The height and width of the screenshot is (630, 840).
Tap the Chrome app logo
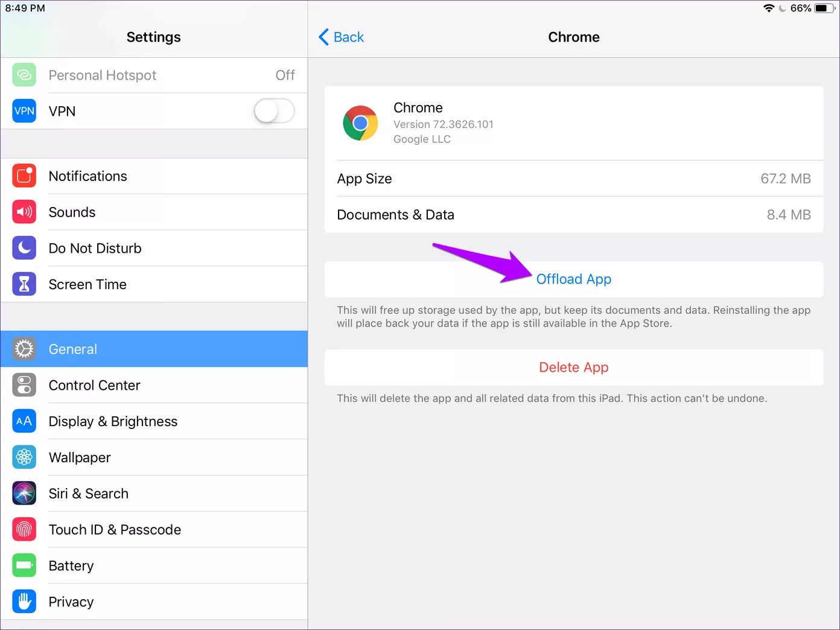(x=360, y=123)
